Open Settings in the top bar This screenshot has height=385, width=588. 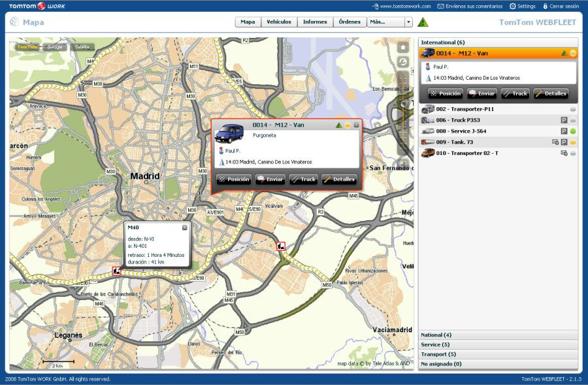pos(523,6)
